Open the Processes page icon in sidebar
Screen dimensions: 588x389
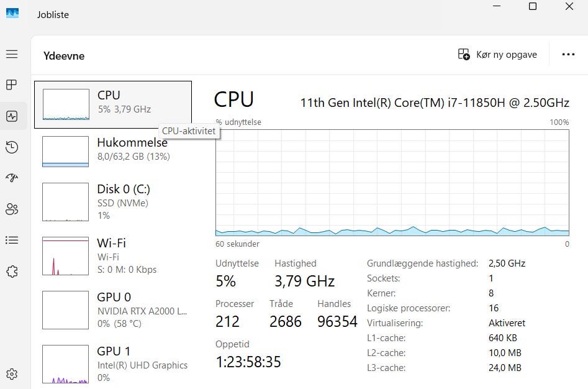click(12, 85)
